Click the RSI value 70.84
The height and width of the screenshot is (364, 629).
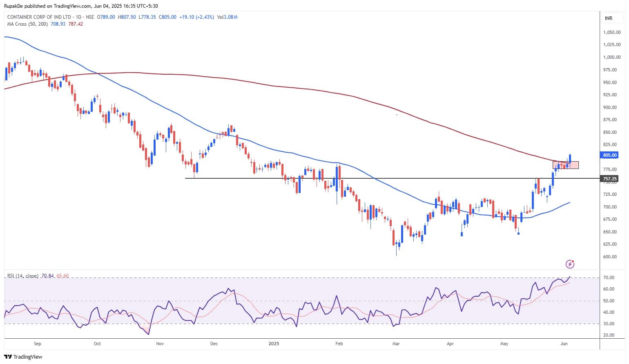point(47,276)
